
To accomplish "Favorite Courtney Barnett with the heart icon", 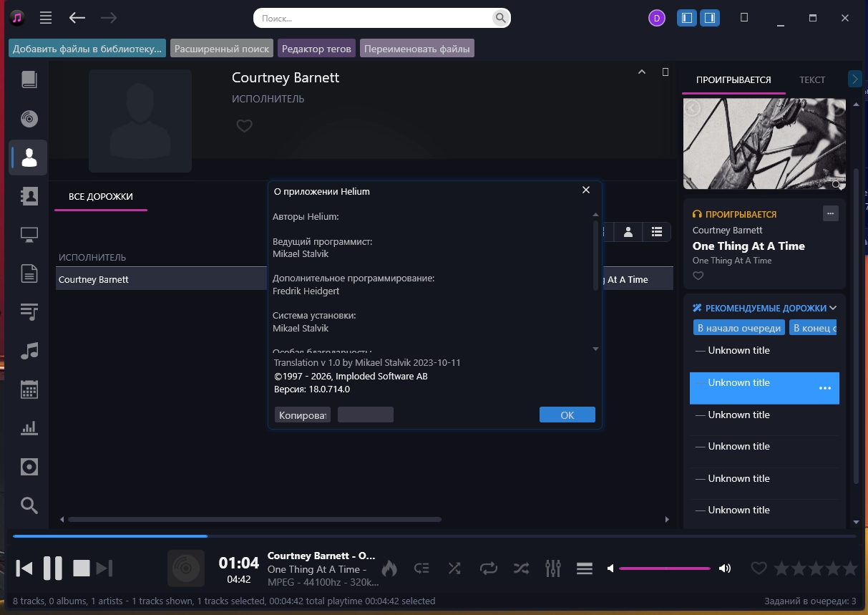I will [x=244, y=126].
